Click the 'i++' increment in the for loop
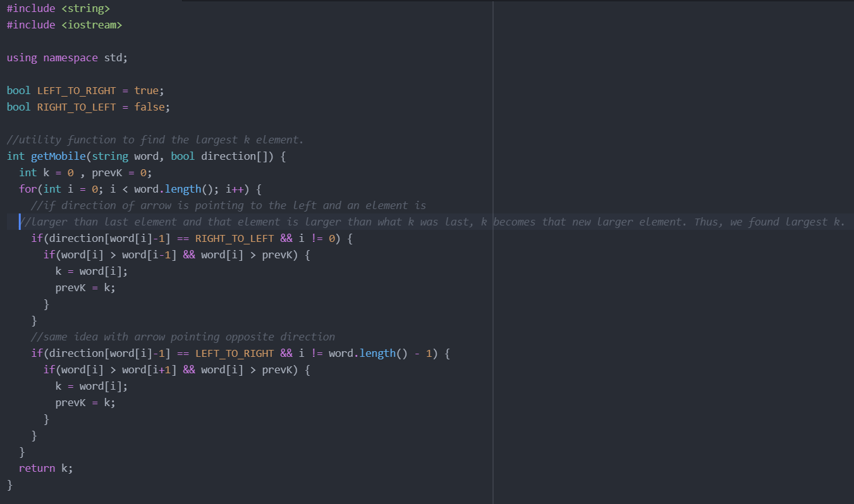This screenshot has height=504, width=854. coord(235,189)
